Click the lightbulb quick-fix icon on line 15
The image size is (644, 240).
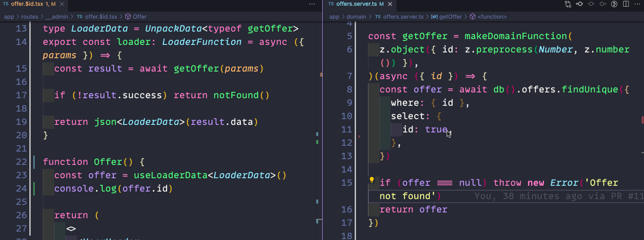coord(372,180)
